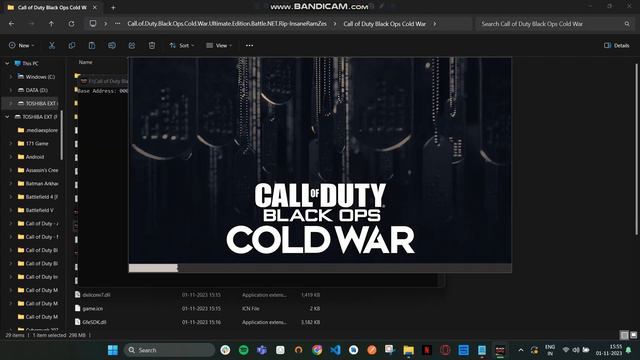Open the Sort options dropdown
Image resolution: width=640 pixels, height=360 pixels.
182,45
